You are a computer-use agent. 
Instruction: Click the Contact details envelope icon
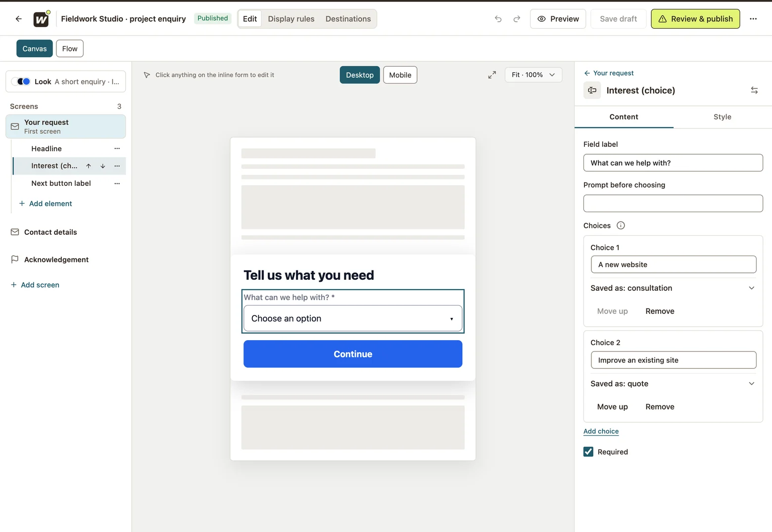[15, 232]
